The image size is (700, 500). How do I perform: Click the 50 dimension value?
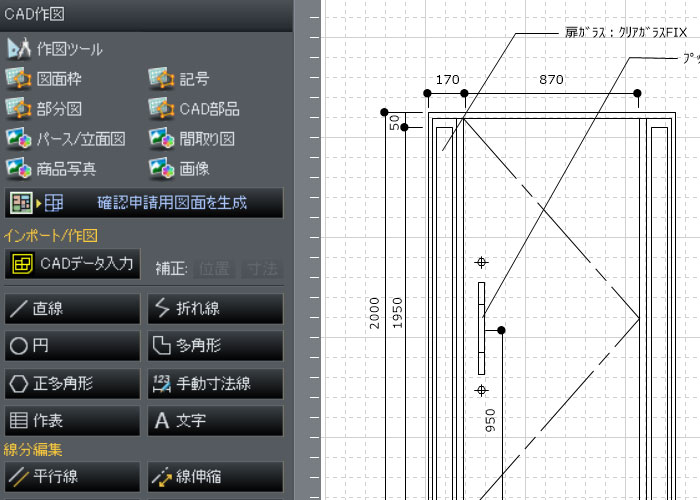tap(394, 122)
